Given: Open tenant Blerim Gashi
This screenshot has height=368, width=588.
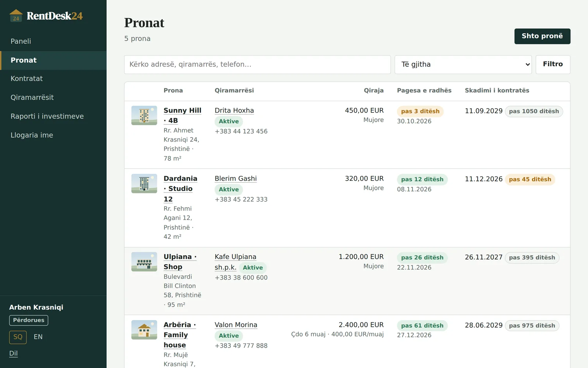Looking at the screenshot, I should [236, 178].
